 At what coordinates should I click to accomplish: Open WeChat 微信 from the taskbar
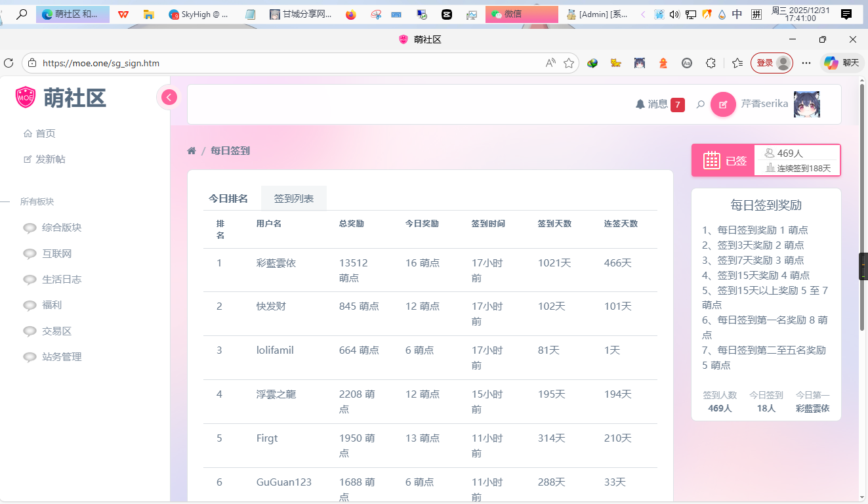(521, 14)
